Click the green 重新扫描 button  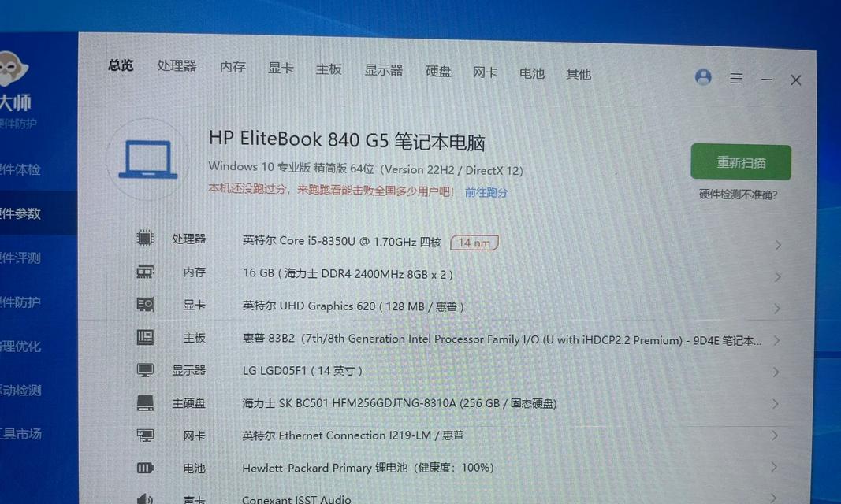(x=741, y=162)
